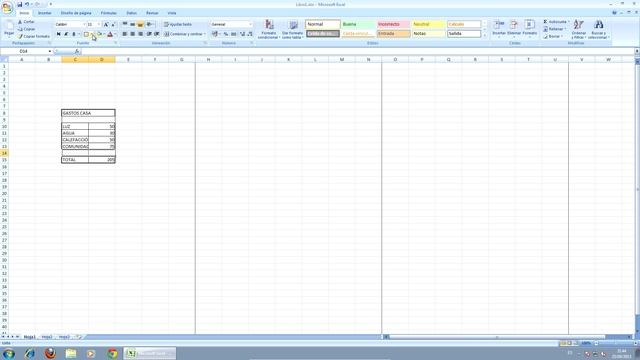Align text left
This screenshot has height=360, width=640.
[125, 34]
